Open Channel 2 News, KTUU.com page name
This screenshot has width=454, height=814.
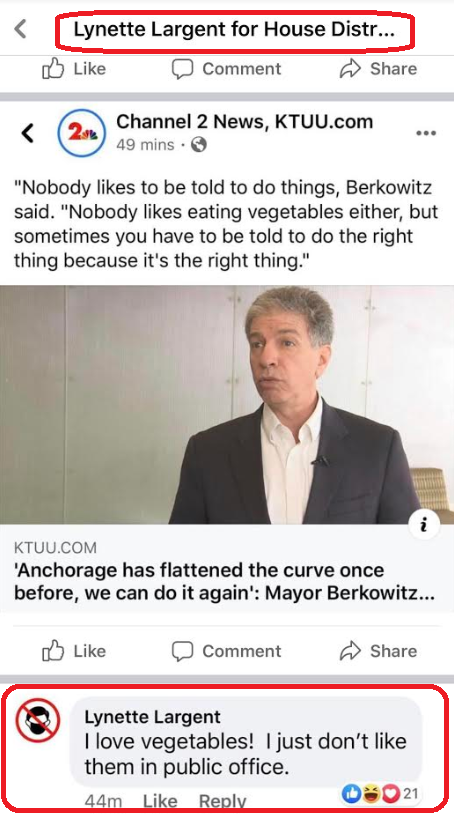pyautogui.click(x=244, y=121)
